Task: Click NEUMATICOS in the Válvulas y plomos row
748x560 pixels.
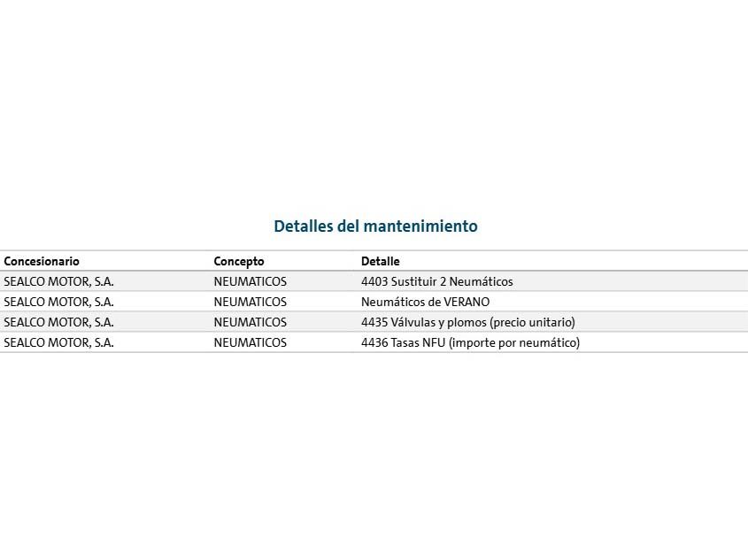Action: [x=250, y=323]
